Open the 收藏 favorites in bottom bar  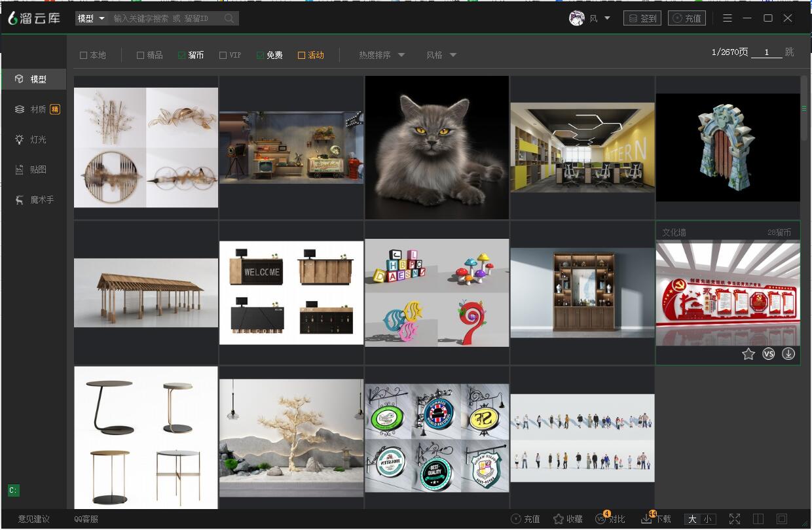pyautogui.click(x=567, y=519)
